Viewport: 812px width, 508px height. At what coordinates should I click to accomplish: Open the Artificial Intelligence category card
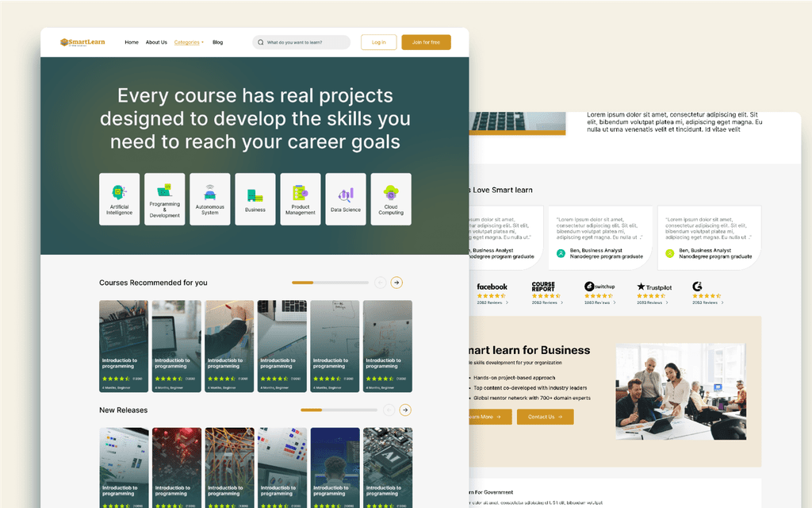click(x=119, y=199)
